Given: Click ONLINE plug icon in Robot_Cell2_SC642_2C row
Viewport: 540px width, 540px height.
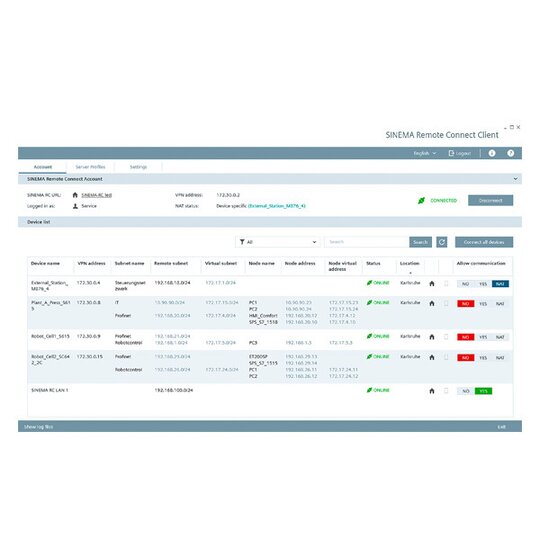Looking at the screenshot, I should 370,356.
